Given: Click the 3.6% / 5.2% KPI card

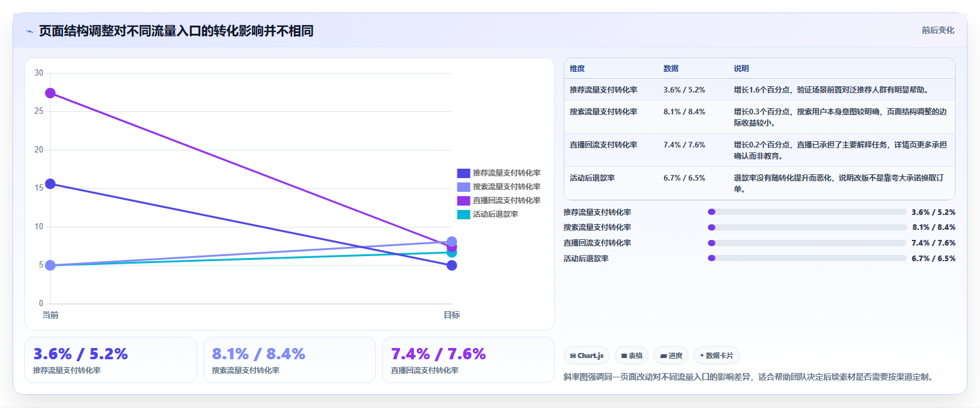Looking at the screenshot, I should 110,360.
